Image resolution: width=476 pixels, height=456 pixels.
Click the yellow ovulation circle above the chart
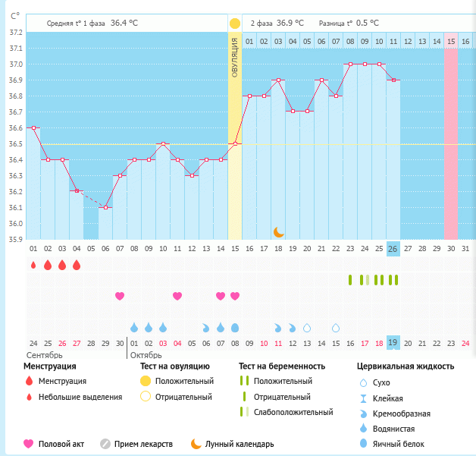[235, 24]
